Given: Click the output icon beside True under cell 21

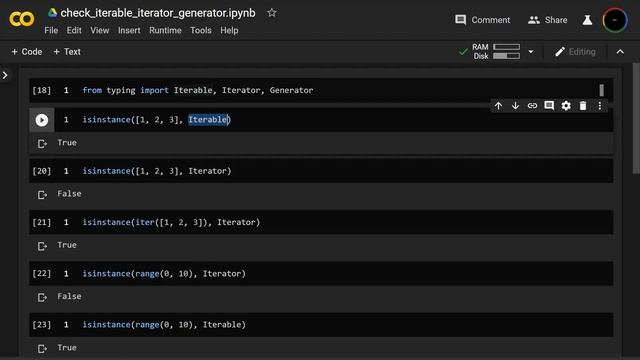Looking at the screenshot, I should pos(42,246).
